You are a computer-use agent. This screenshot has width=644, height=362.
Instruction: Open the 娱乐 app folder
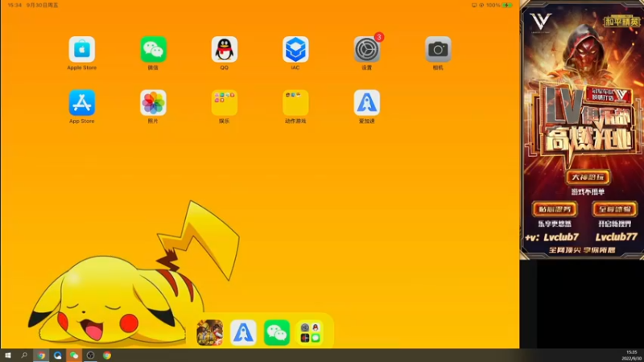pos(225,103)
